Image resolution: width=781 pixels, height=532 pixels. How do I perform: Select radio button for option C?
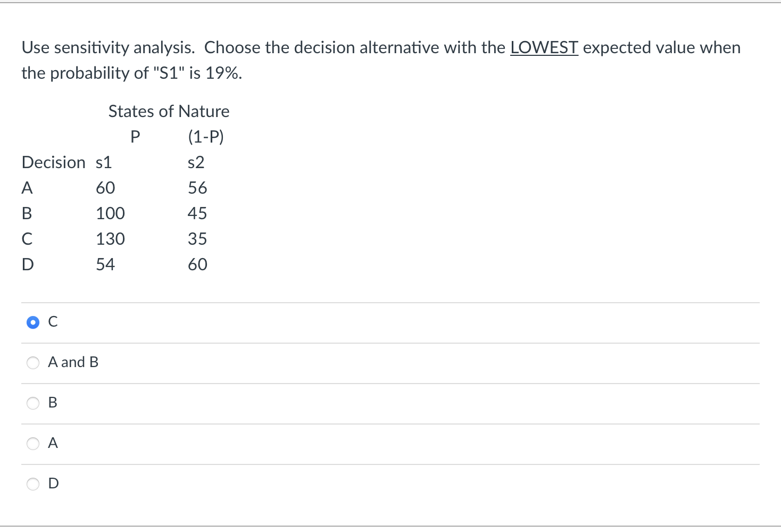(x=32, y=322)
